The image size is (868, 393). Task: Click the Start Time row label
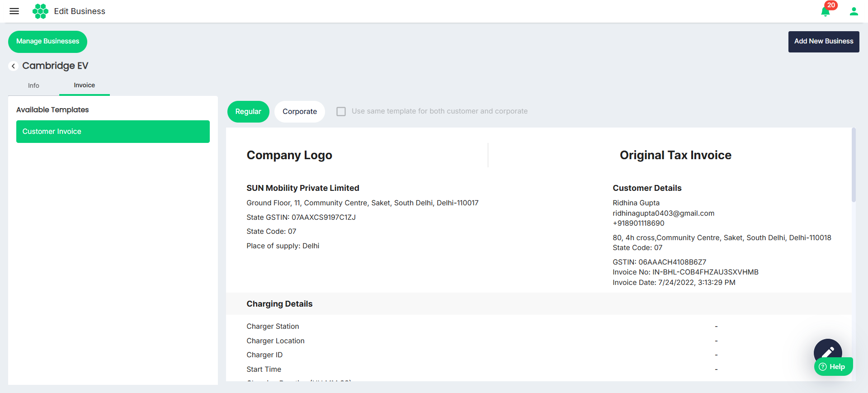point(264,369)
